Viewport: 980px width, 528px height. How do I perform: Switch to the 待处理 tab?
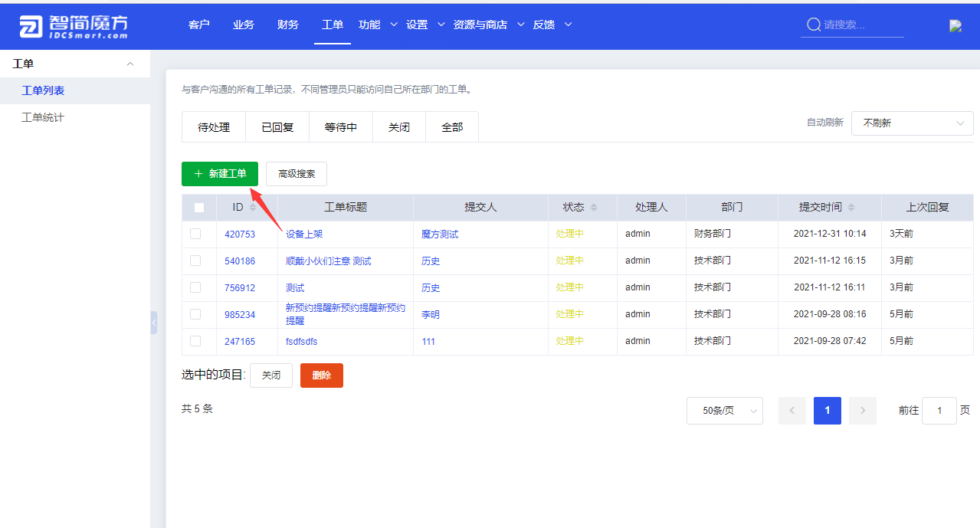tap(214, 127)
